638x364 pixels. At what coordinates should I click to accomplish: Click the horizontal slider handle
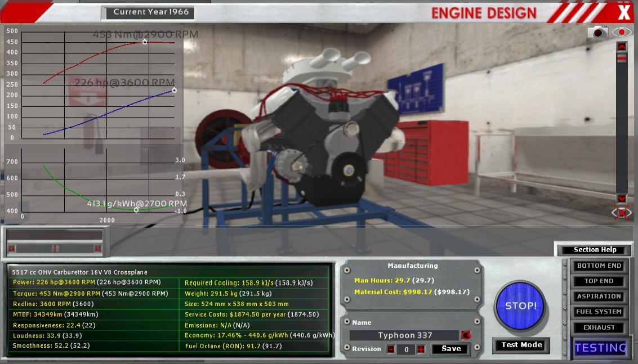click(x=55, y=249)
